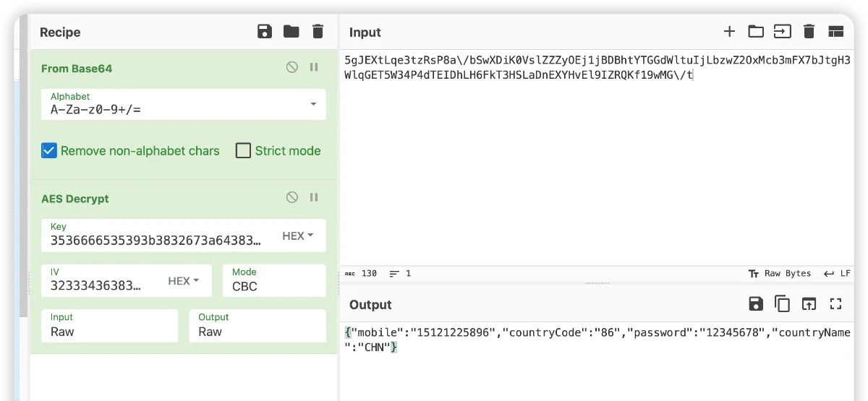Viewport: 868px width, 401px height.
Task: Maximise the output pane icon
Action: 836,303
